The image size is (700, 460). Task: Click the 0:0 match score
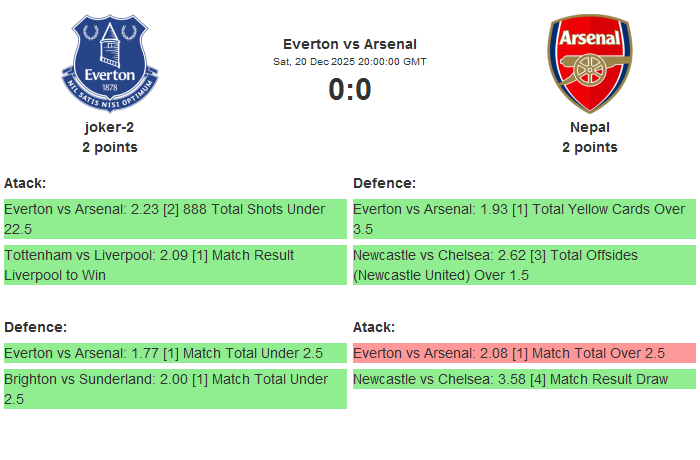(350, 90)
